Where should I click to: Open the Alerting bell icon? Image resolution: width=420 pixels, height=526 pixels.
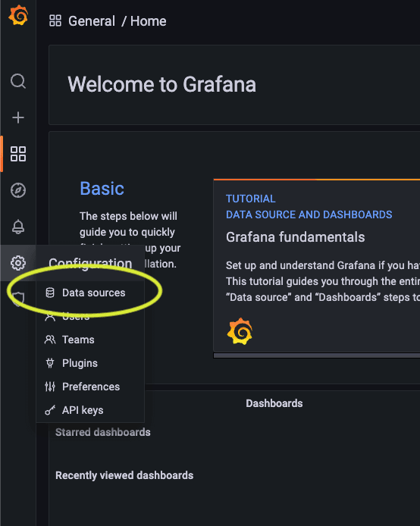[x=18, y=227]
